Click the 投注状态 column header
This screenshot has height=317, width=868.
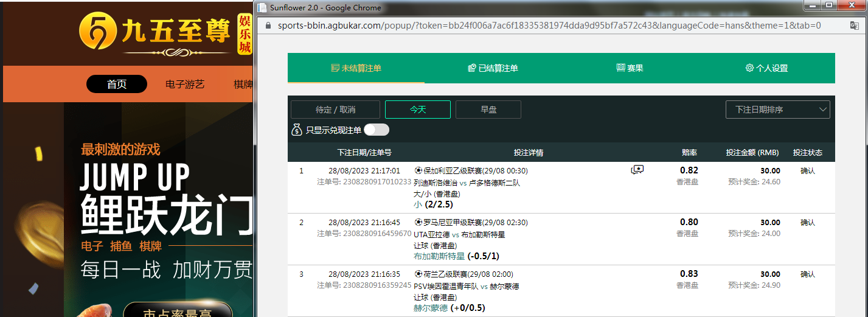(808, 153)
